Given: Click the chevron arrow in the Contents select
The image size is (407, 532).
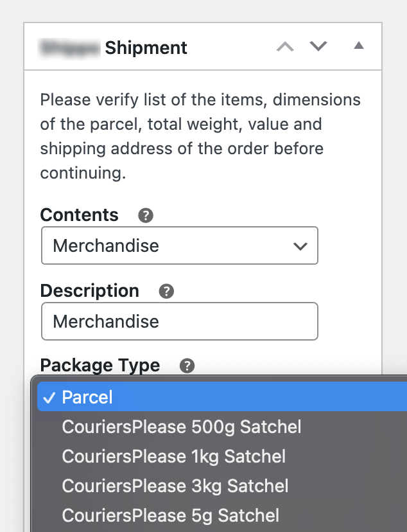Looking at the screenshot, I should (x=300, y=246).
